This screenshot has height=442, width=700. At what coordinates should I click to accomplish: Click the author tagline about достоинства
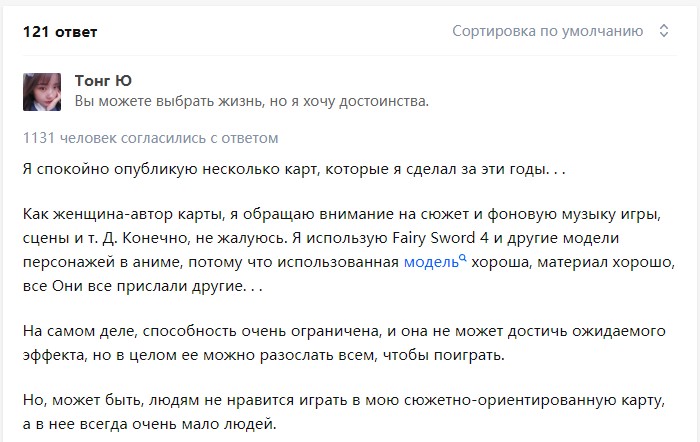[251, 101]
